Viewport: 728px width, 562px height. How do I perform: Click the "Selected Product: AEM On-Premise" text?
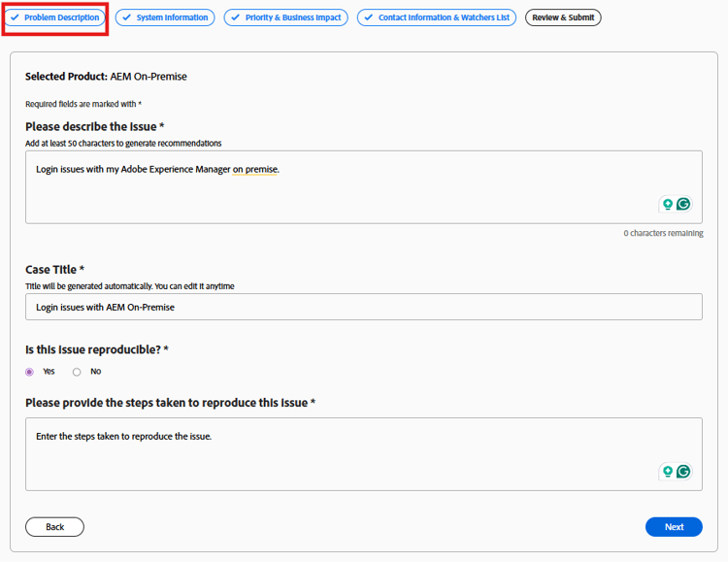pos(106,77)
